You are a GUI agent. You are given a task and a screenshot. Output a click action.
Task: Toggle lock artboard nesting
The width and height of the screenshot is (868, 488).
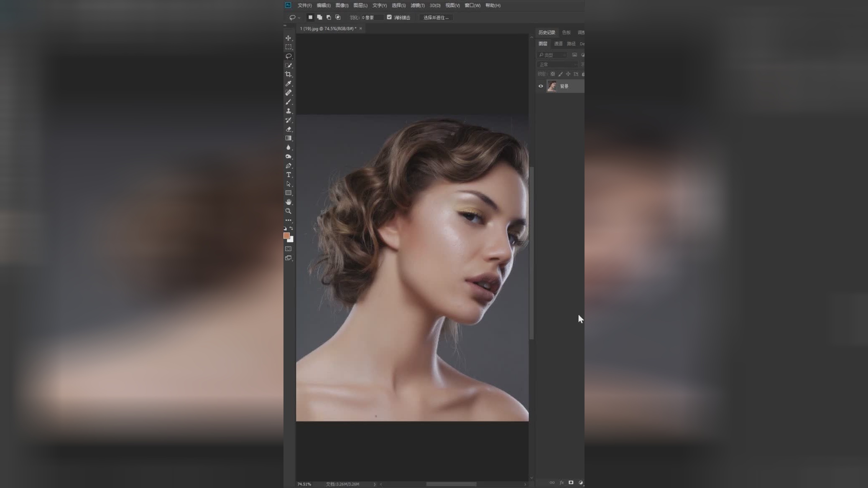[x=576, y=74]
